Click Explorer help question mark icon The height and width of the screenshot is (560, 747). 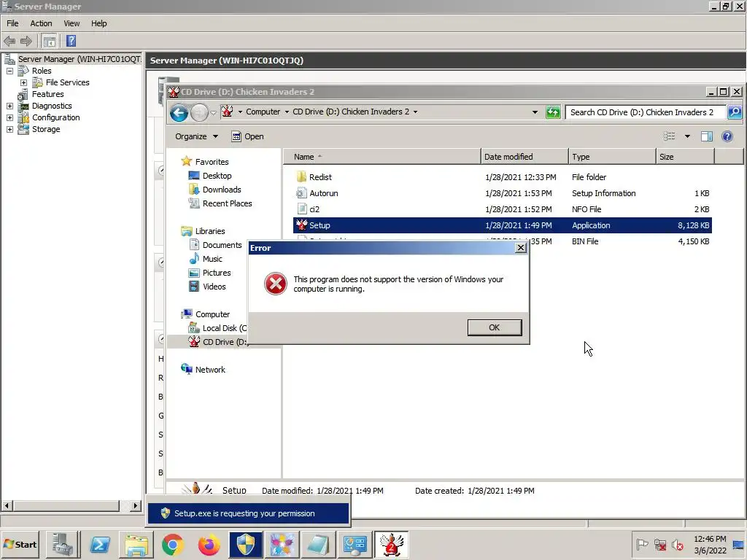[x=727, y=136]
